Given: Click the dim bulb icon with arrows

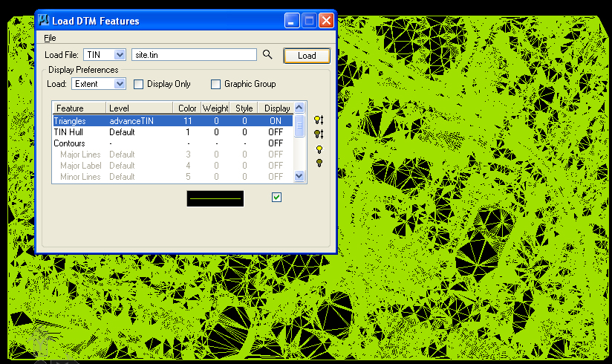Looking at the screenshot, I should click(319, 134).
